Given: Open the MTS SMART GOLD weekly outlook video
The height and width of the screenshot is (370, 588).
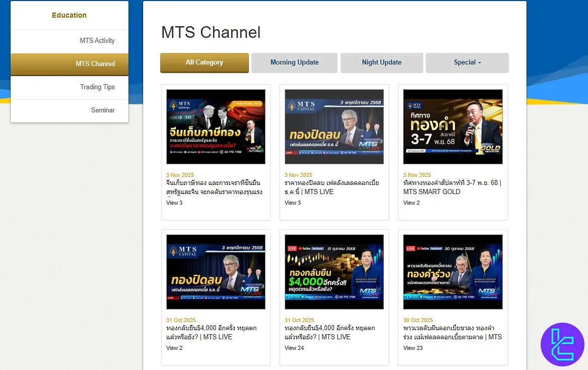Looking at the screenshot, I should click(452, 127).
